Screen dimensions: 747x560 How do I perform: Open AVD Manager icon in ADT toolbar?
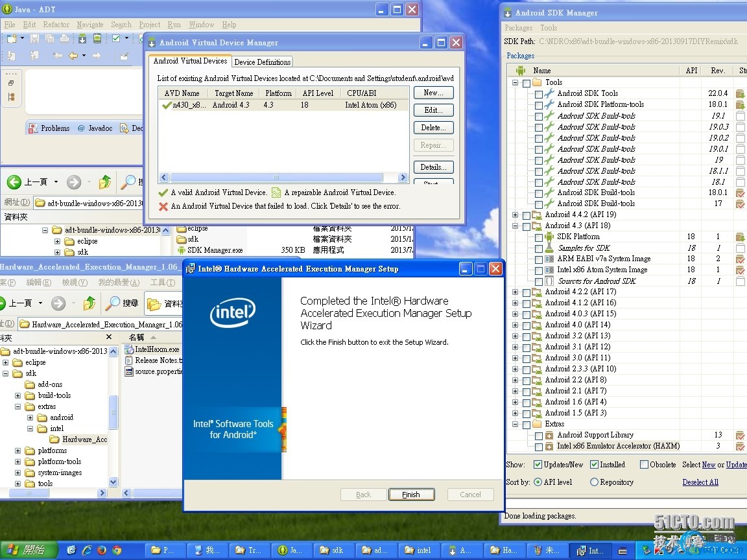tap(97, 39)
